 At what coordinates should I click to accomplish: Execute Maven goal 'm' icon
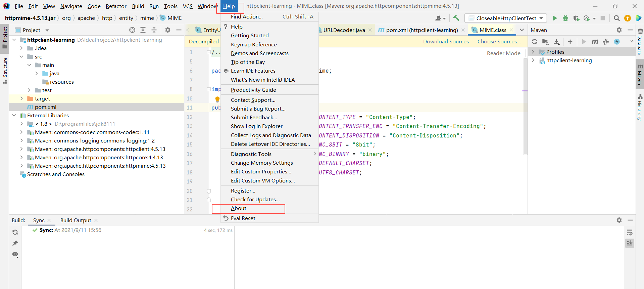pos(595,42)
